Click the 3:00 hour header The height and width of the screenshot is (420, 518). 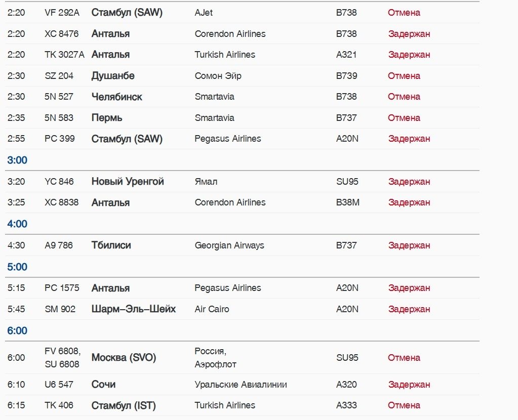click(x=17, y=160)
